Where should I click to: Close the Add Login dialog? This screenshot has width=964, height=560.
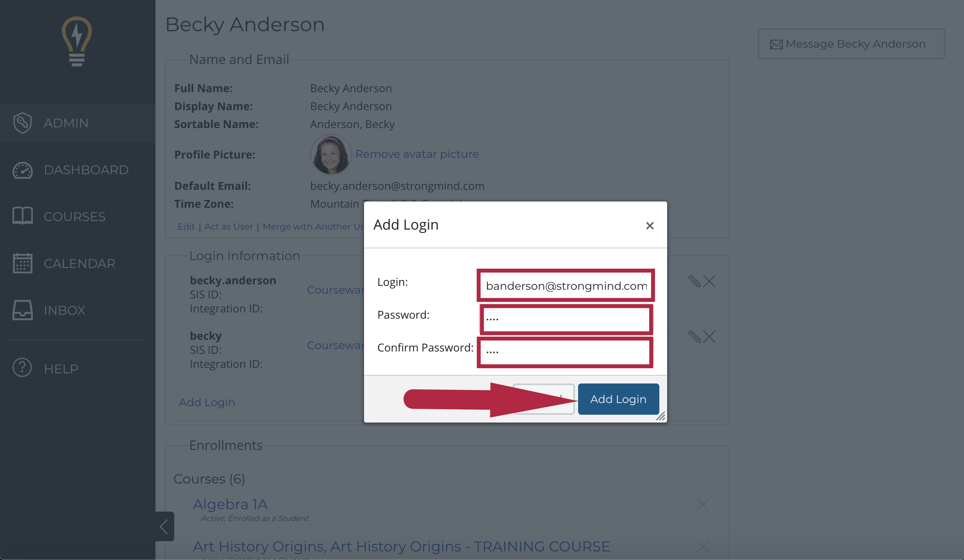650,225
